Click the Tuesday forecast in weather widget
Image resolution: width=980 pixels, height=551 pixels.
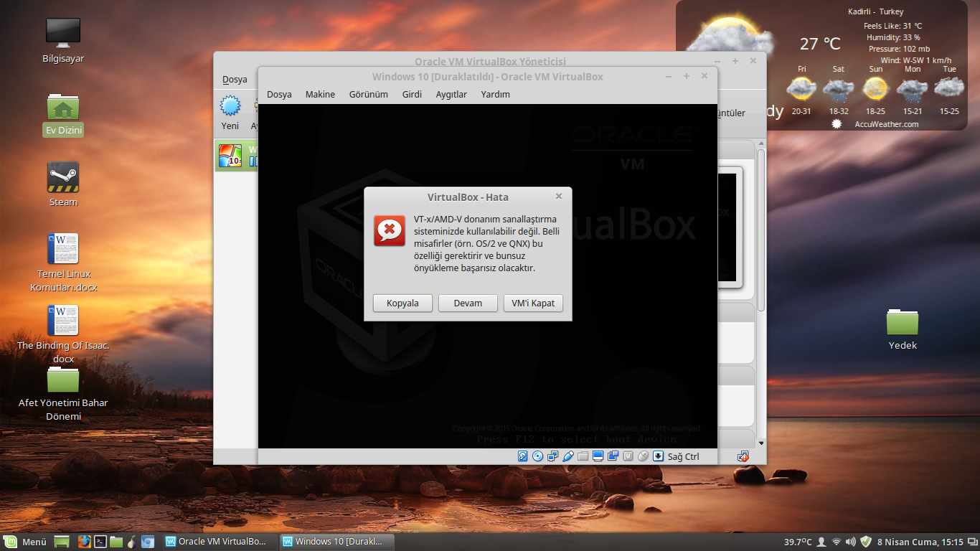pyautogui.click(x=949, y=90)
